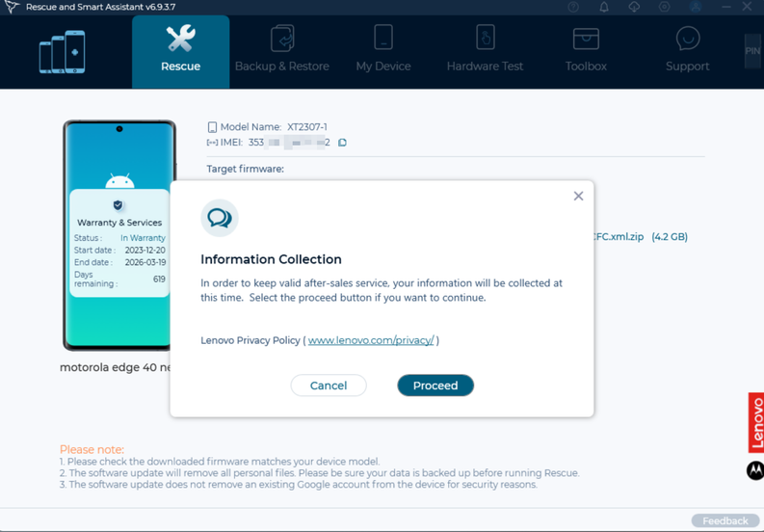This screenshot has height=532, width=764.
Task: Cancel the Information Collection dialog
Action: [x=329, y=386]
